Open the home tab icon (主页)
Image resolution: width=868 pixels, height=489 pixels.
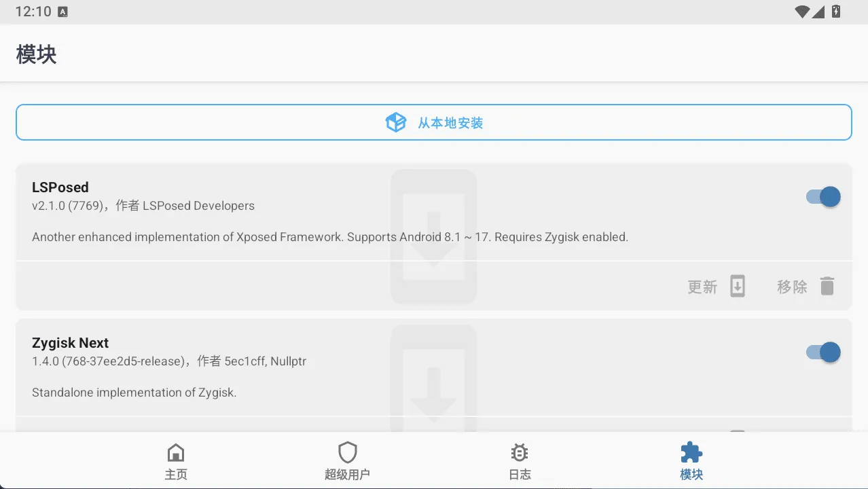[x=176, y=452]
